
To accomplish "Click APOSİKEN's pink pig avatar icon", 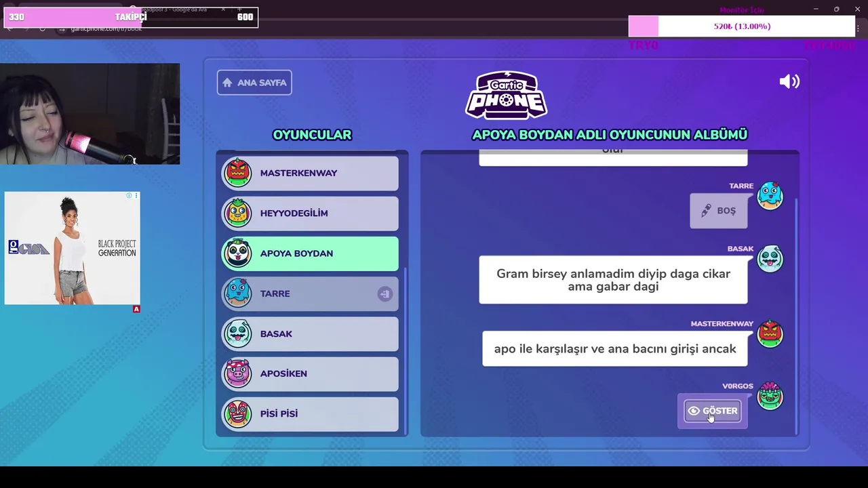I will point(238,373).
